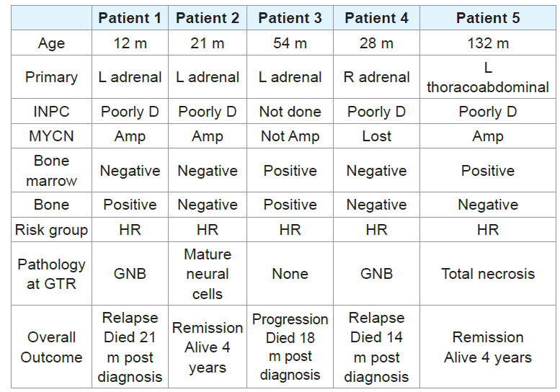560x392 pixels.
Task: Select Patient 5 bone marrow Positive cell
Action: [x=488, y=171]
